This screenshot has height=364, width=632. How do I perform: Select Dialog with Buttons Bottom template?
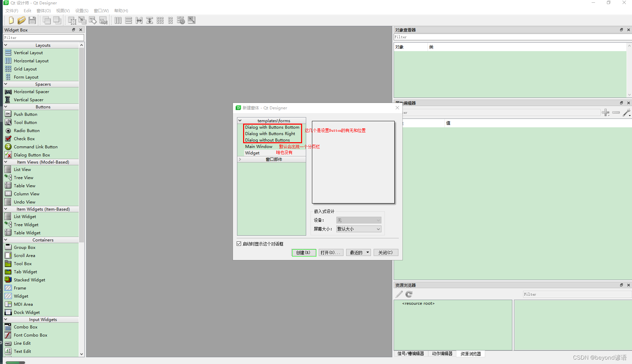[272, 127]
